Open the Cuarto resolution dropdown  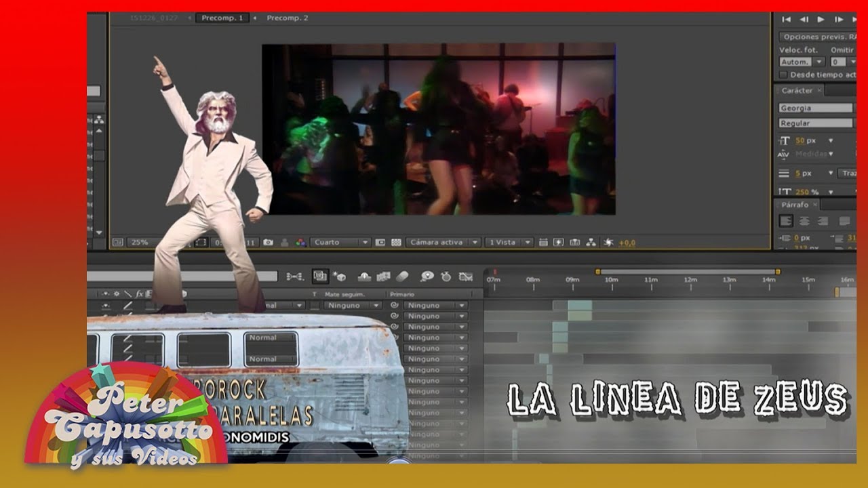tap(340, 242)
